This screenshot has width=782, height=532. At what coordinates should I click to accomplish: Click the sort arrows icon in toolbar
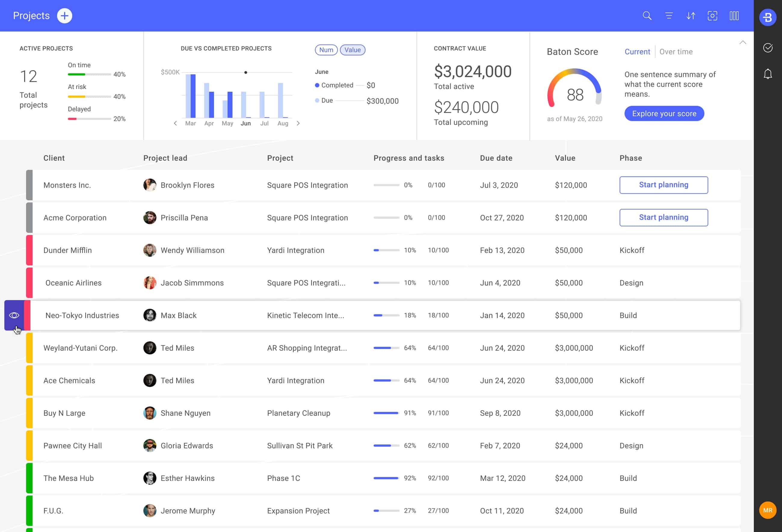(x=691, y=15)
